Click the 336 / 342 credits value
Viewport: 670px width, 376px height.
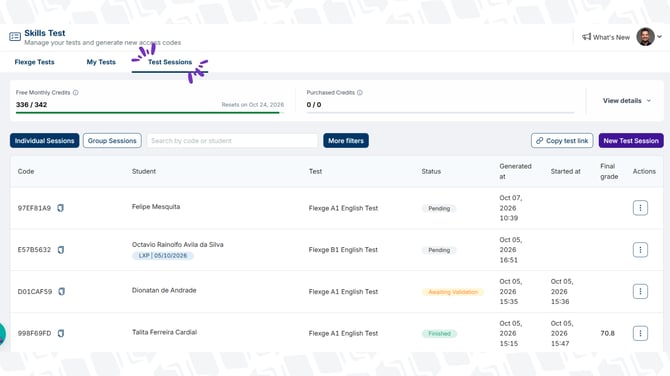pyautogui.click(x=32, y=105)
